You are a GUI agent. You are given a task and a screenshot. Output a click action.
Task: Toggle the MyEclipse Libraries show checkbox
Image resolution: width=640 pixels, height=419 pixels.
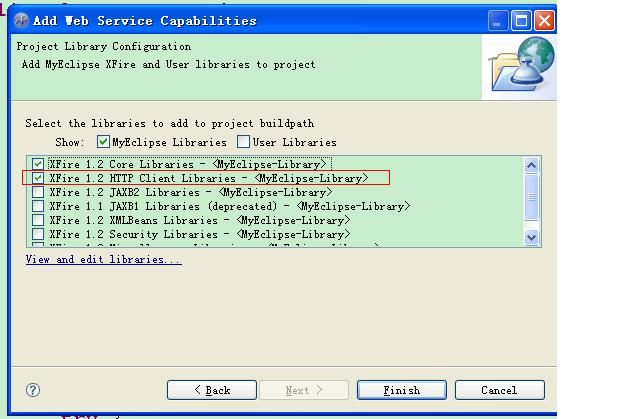coord(103,142)
